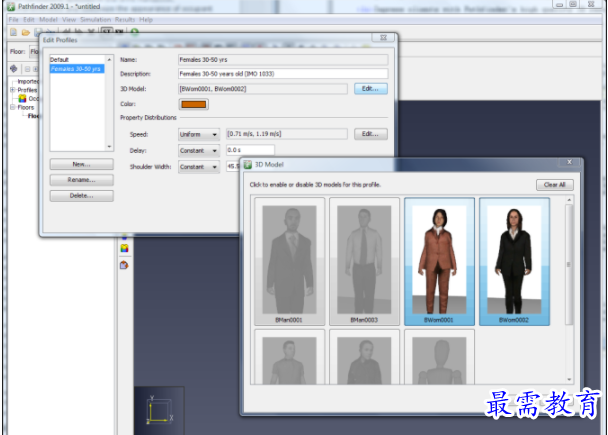Enable the BMan0003 3D model
The image size is (608, 435).
coord(364,261)
